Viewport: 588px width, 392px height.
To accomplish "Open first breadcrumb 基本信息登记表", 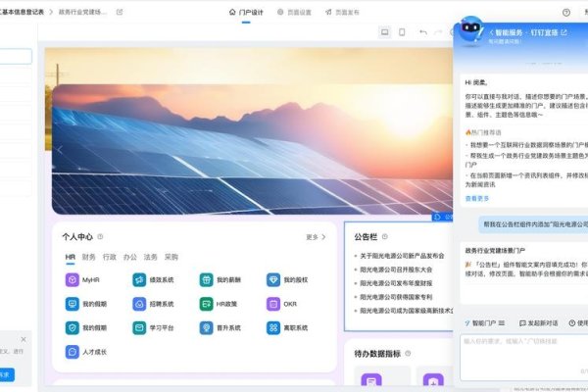I will [22, 12].
